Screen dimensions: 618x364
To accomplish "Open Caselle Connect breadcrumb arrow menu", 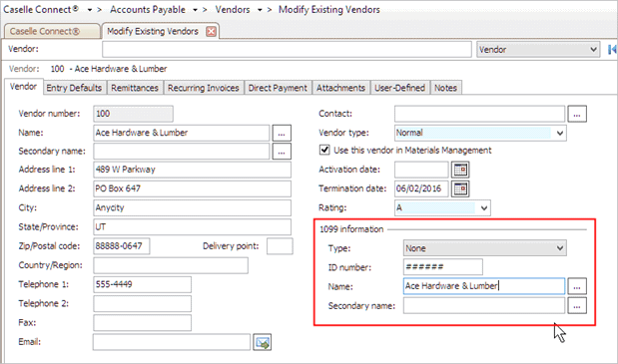I will (90, 10).
